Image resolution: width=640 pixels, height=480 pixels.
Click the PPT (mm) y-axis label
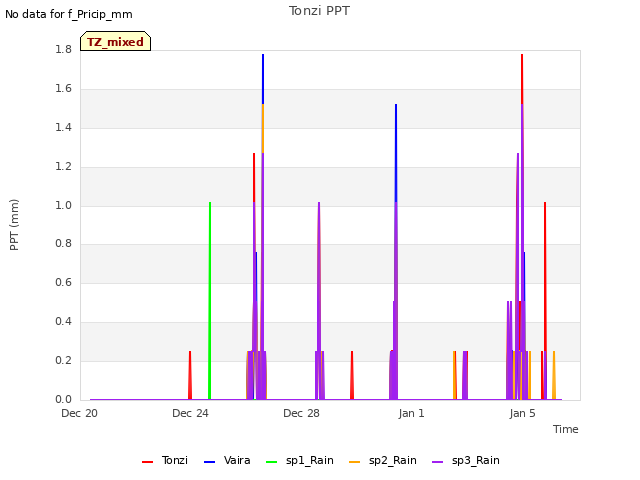tap(14, 224)
